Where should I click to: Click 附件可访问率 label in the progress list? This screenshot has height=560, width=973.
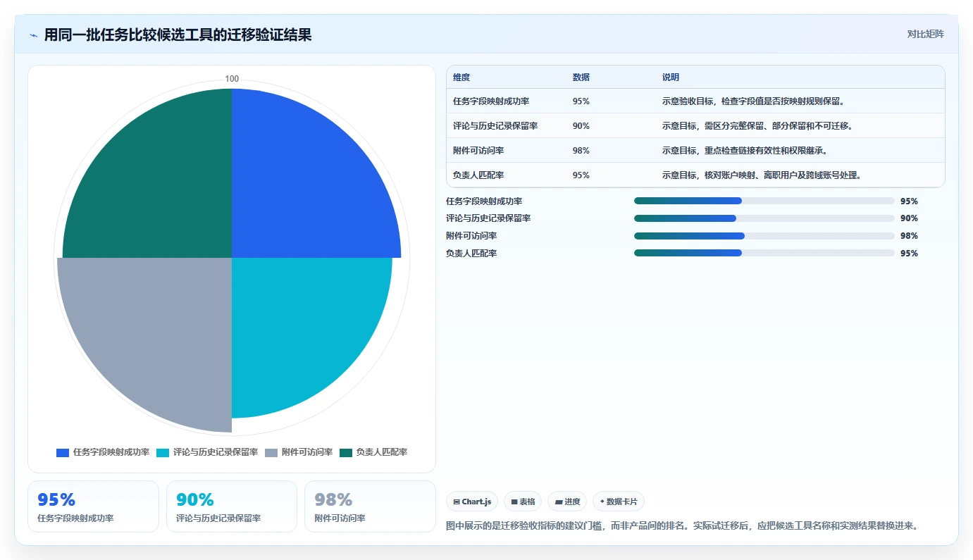[x=471, y=236]
